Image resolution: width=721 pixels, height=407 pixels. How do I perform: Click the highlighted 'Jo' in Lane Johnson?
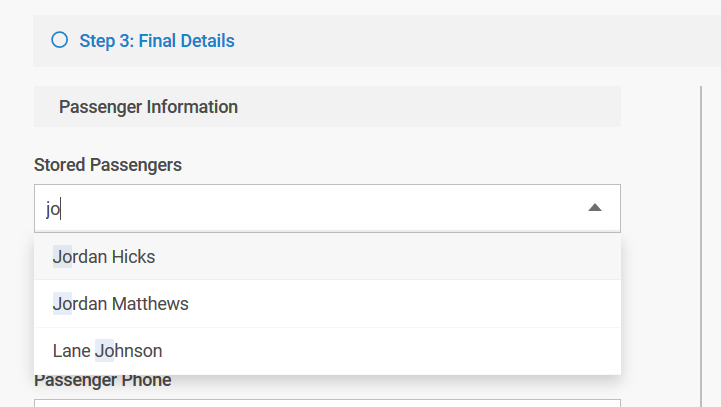tap(104, 351)
